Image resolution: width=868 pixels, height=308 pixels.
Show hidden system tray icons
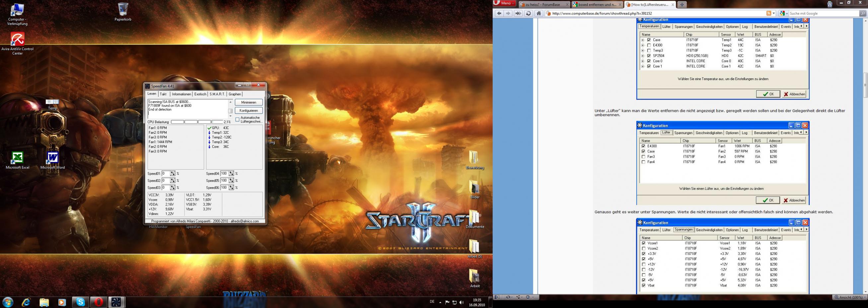440,302
